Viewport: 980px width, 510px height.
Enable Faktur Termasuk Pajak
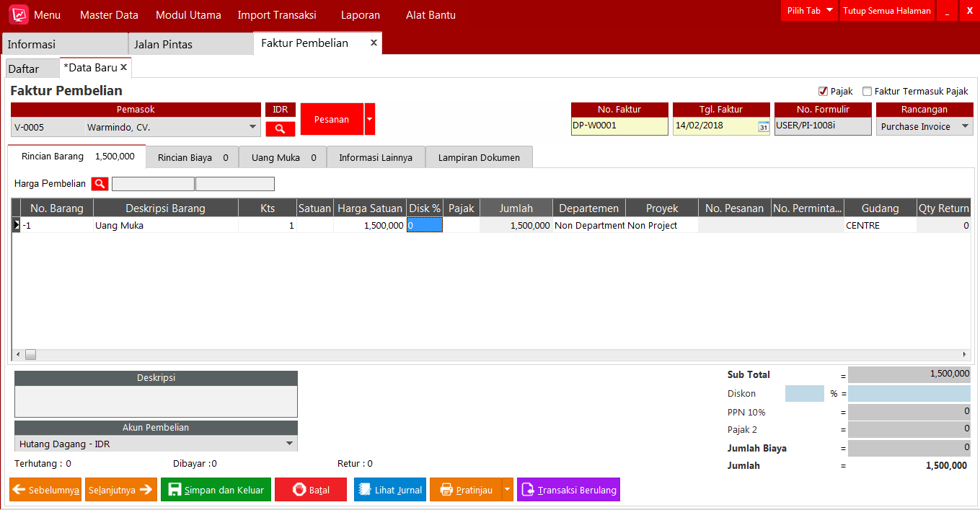(868, 90)
